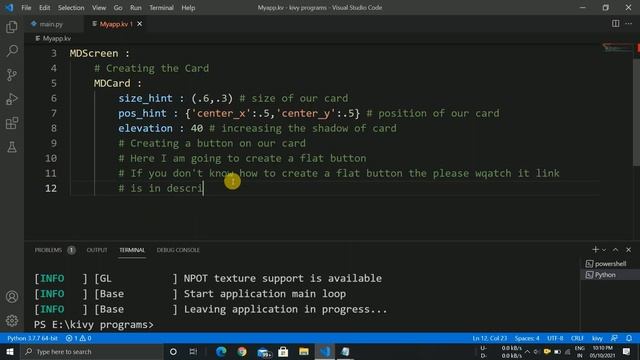This screenshot has width=640, height=360.
Task: Open the editor More Actions ellipsis
Action: [x=629, y=24]
